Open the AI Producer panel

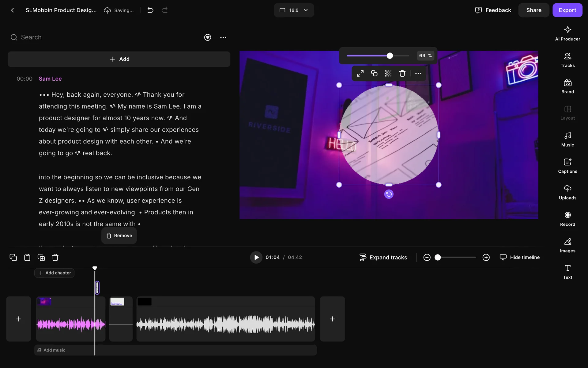(567, 33)
